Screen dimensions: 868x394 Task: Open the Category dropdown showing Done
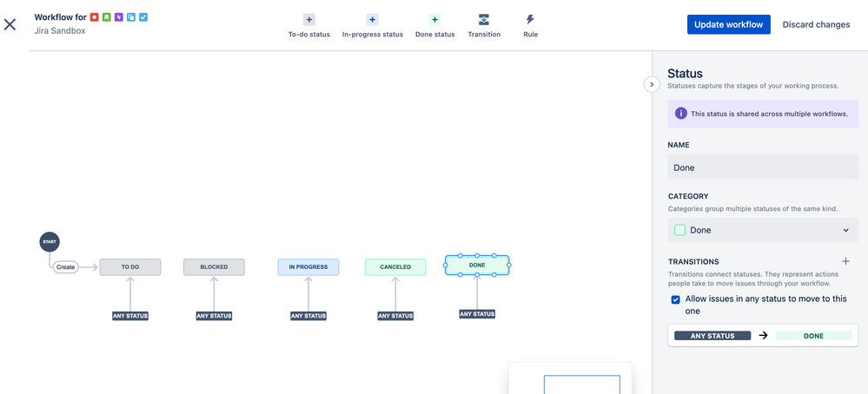click(763, 230)
